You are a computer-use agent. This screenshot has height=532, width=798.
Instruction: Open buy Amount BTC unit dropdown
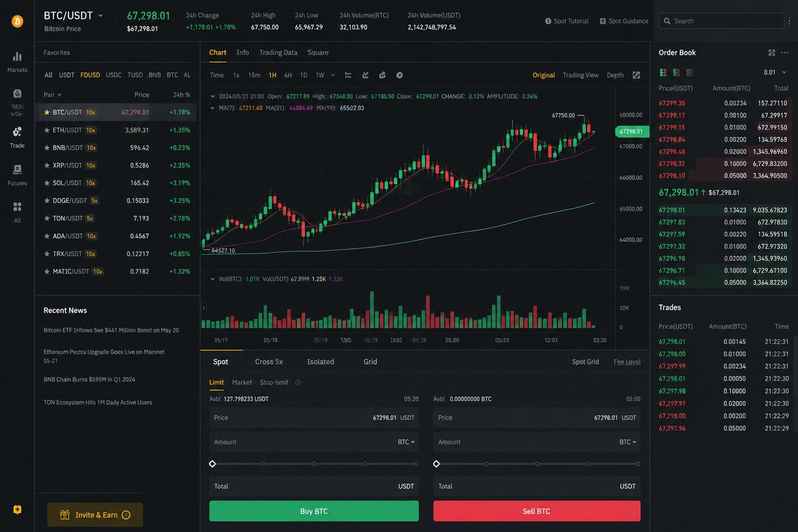pyautogui.click(x=406, y=442)
